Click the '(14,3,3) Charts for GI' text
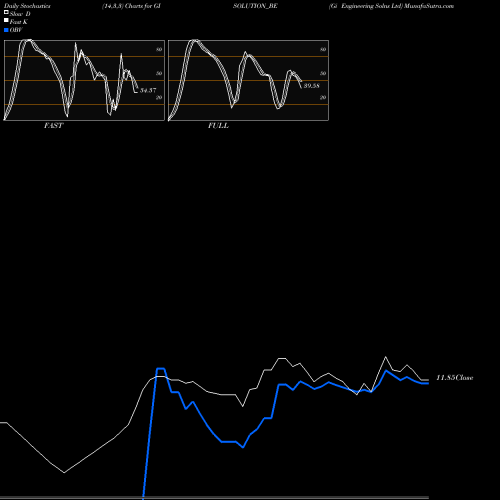This screenshot has width=500, height=500. point(131,6)
